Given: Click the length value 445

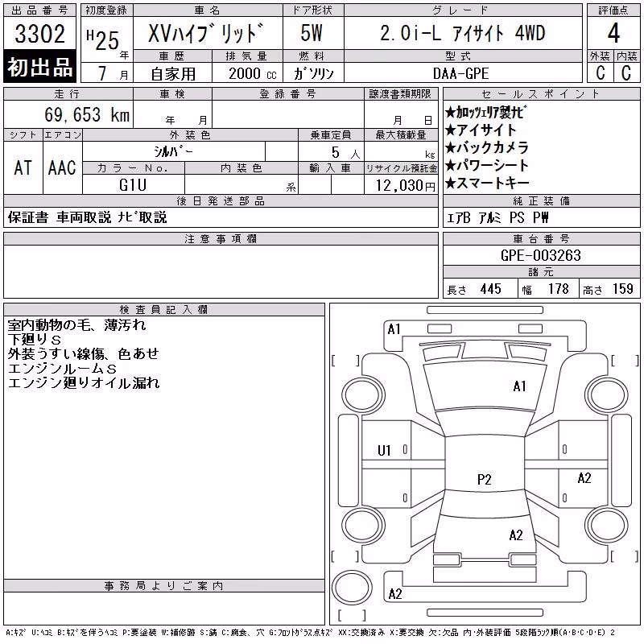Looking at the screenshot, I should point(490,289).
